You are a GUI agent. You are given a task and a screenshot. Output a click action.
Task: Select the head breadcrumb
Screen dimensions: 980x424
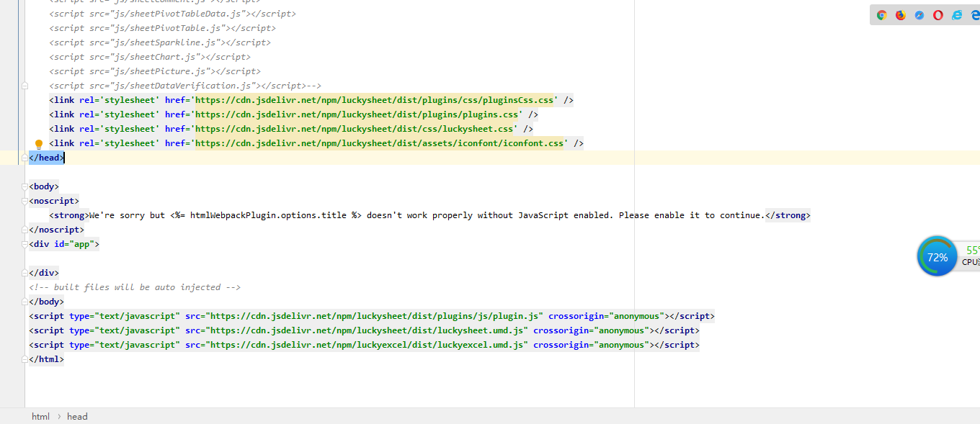[x=76, y=416]
